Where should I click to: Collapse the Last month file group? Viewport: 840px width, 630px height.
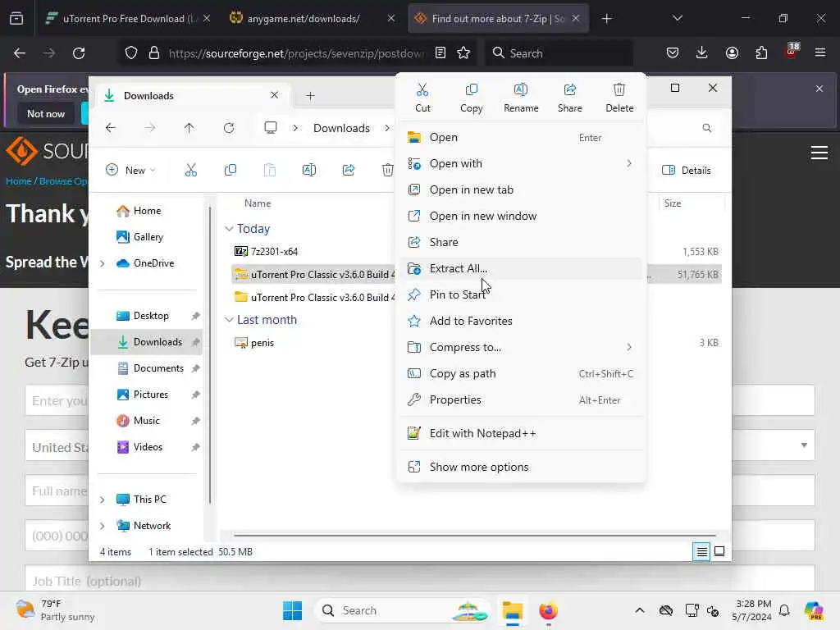pos(229,320)
